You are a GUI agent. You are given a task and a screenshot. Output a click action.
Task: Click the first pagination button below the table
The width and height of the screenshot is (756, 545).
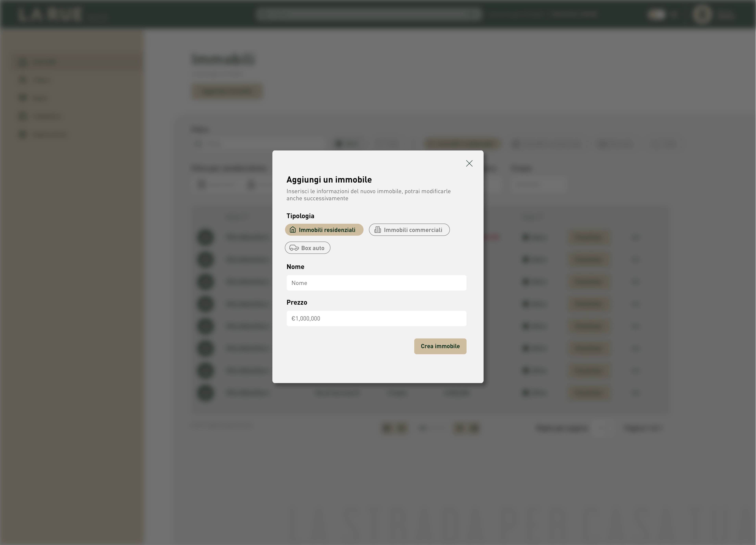[386, 428]
